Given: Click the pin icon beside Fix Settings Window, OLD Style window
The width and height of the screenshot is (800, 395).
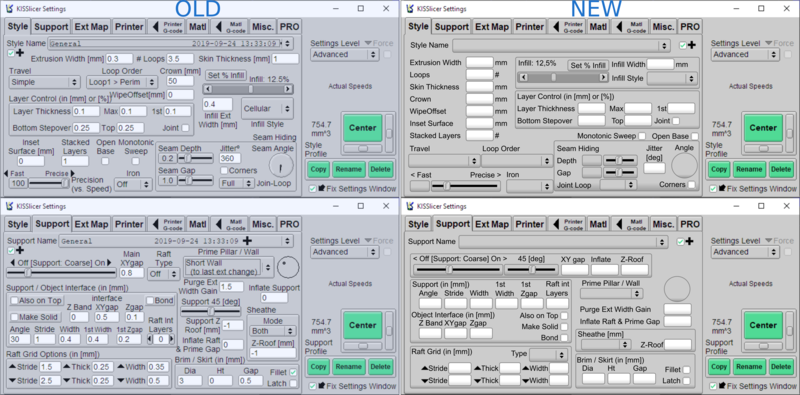Looking at the screenshot, I should [321, 189].
